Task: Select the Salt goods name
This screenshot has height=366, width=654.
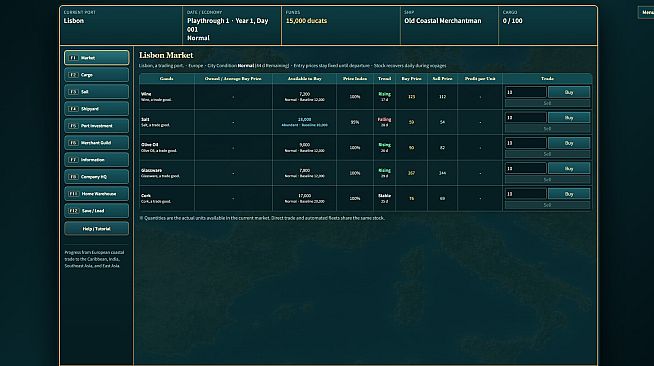Action: point(145,120)
